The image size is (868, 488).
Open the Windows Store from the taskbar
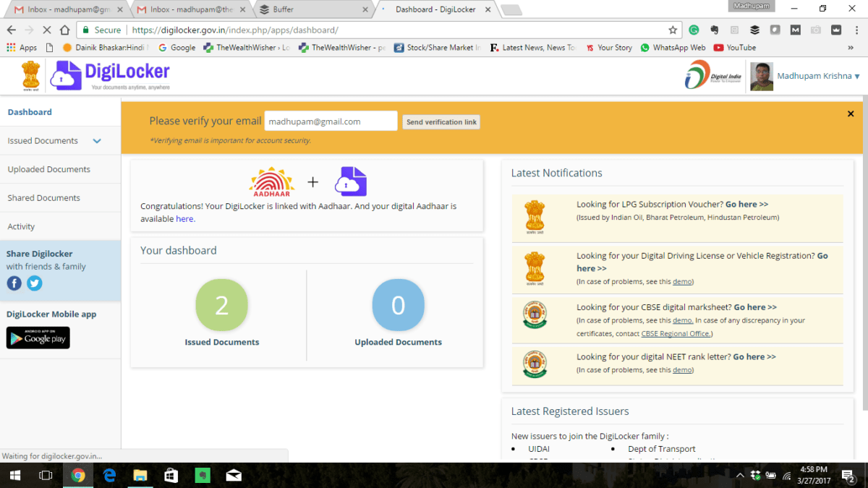pyautogui.click(x=171, y=475)
